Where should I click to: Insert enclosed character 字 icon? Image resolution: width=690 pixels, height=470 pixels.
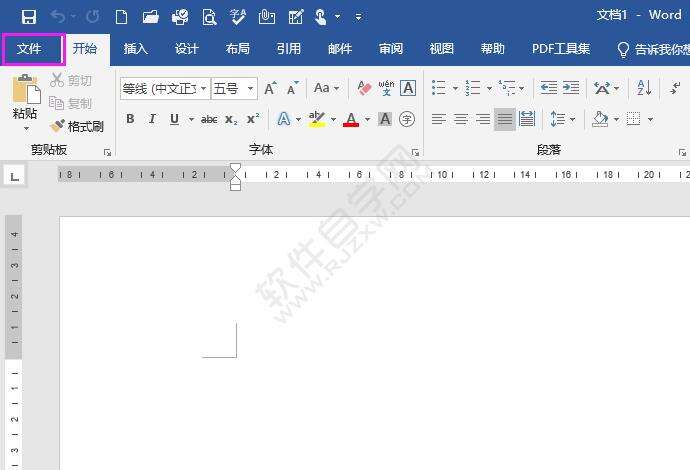(407, 119)
